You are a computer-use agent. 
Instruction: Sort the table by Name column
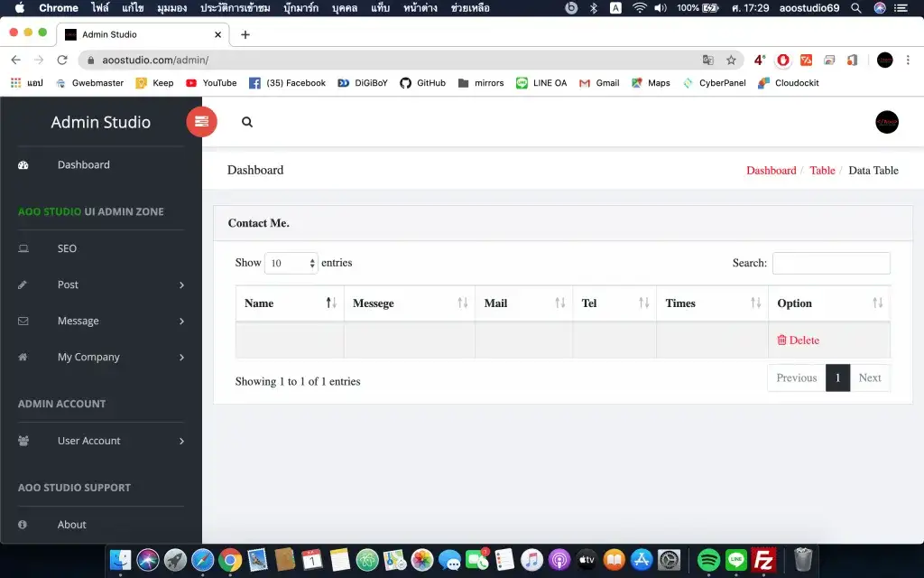tap(290, 303)
